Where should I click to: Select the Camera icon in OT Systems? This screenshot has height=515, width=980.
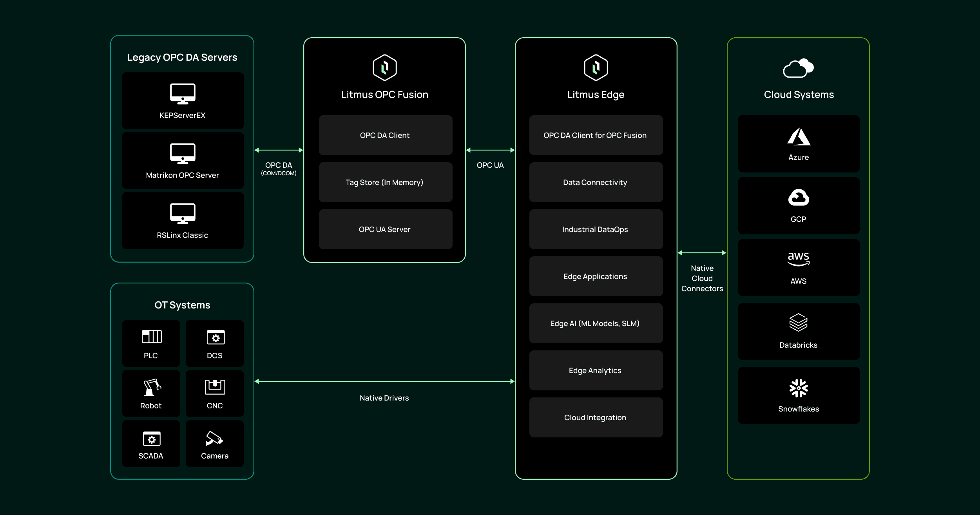tap(214, 438)
